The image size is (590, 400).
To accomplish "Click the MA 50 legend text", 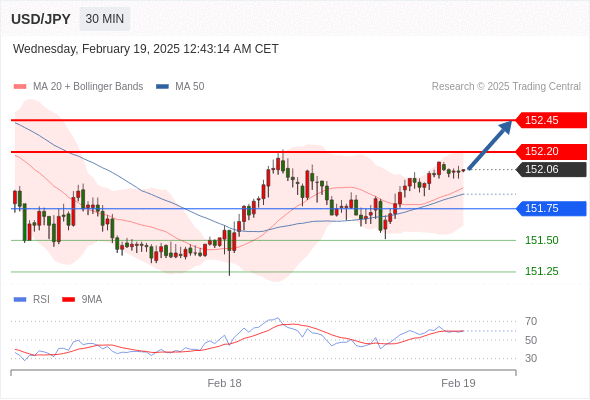I will [190, 87].
